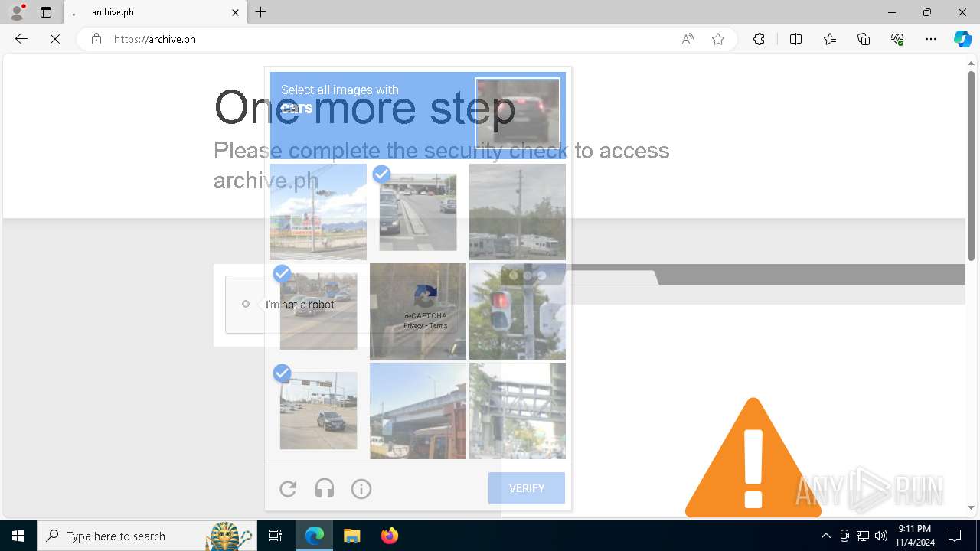Viewport: 980px width, 551px height.
Task: Open the Favorites list
Action: pyautogui.click(x=830, y=39)
